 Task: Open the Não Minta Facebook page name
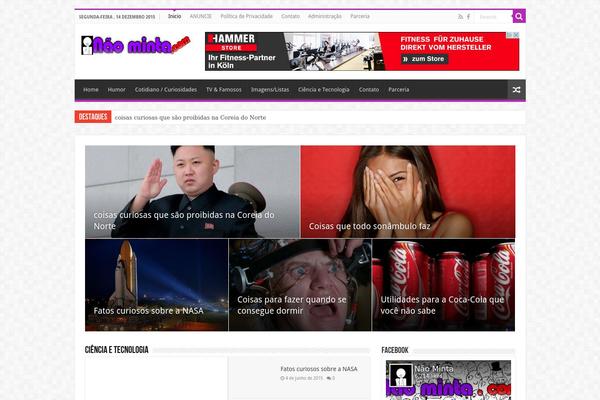(x=434, y=369)
